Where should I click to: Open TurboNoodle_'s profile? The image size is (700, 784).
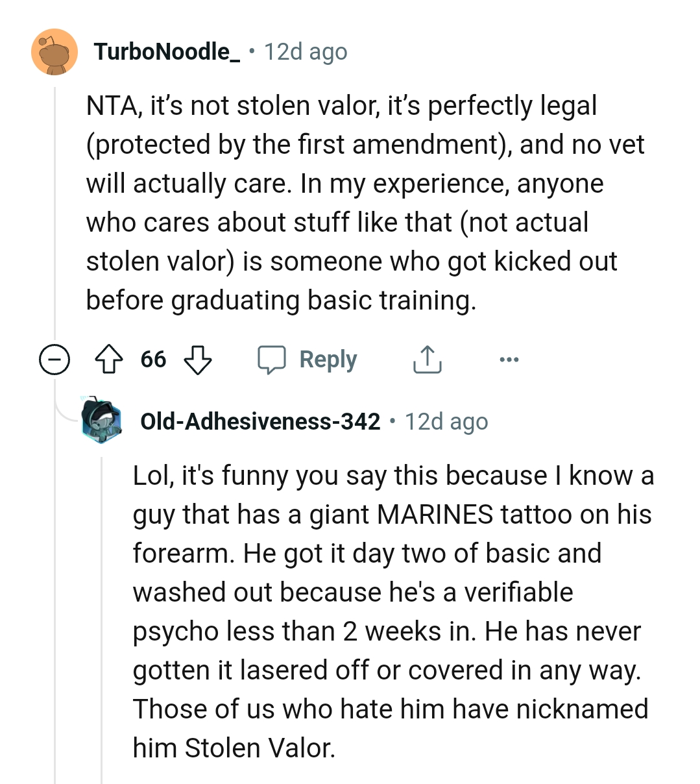coord(166,51)
